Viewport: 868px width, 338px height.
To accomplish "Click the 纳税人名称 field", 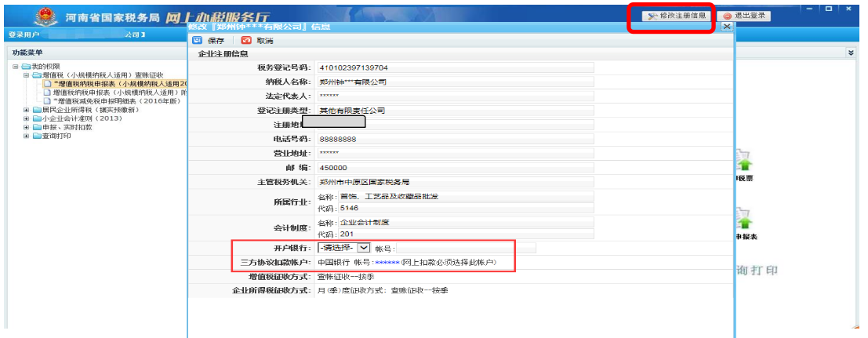I will tap(455, 82).
